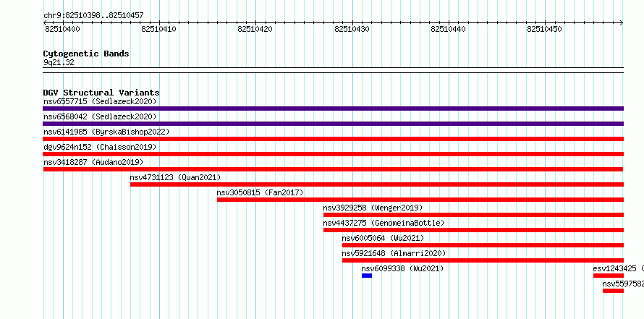Click the purple bar under nsv6557715
The width and height of the screenshot is (644, 319).
pyautogui.click(x=333, y=109)
